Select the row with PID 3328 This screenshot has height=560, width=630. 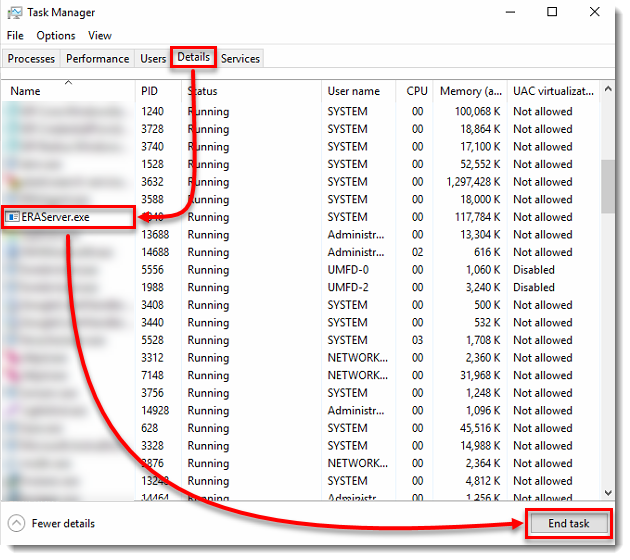click(299, 446)
